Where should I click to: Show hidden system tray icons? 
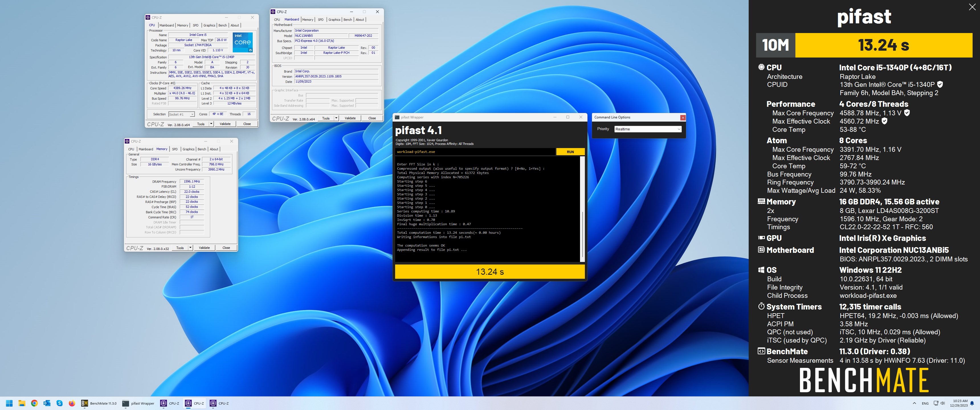point(914,403)
